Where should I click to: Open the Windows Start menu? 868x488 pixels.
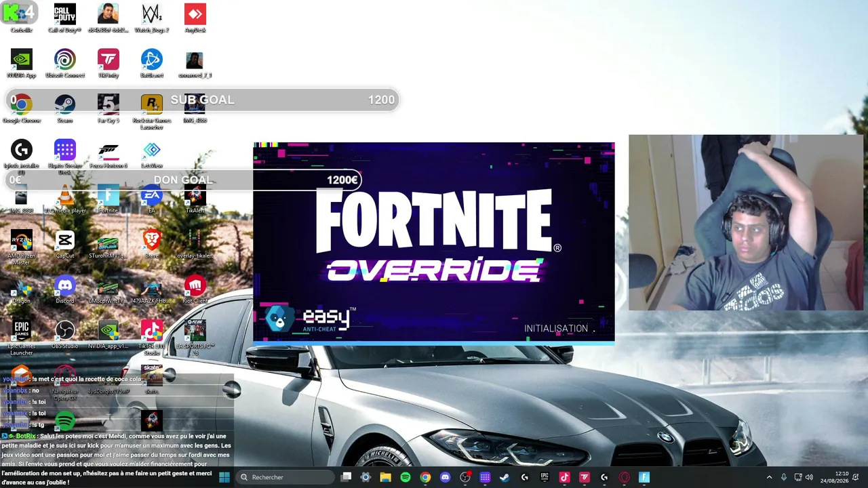point(224,477)
